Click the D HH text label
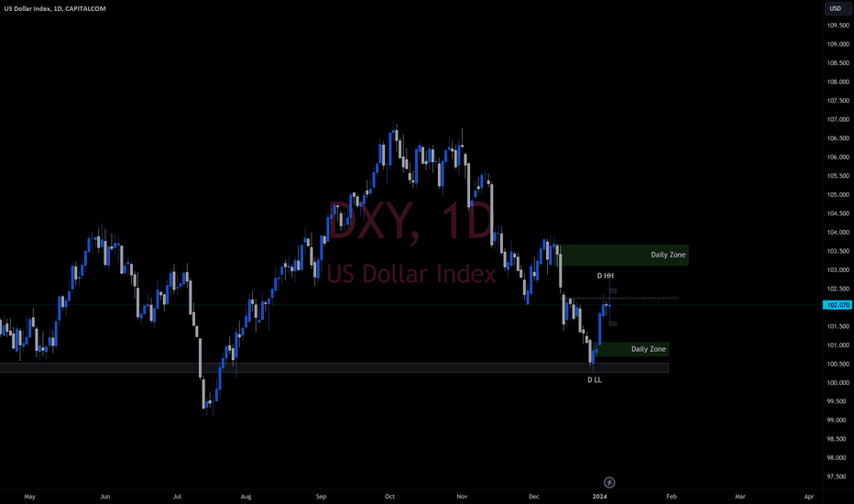Viewport: 854px width, 504px height. [x=605, y=276]
